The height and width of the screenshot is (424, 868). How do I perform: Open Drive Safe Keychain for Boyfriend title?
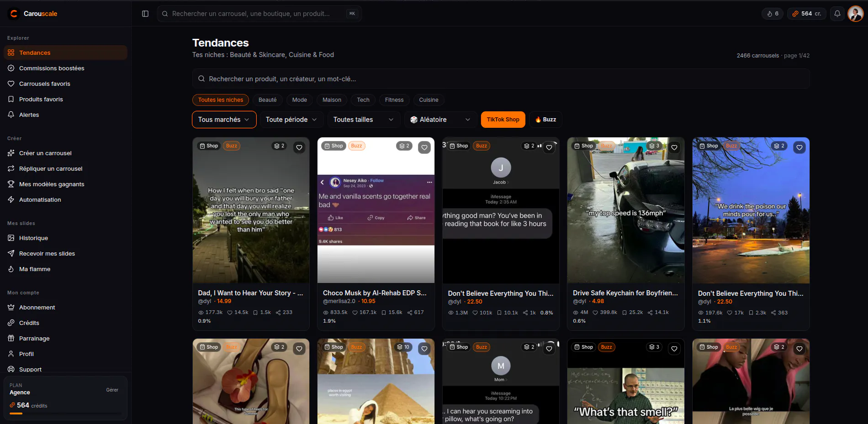coord(625,293)
